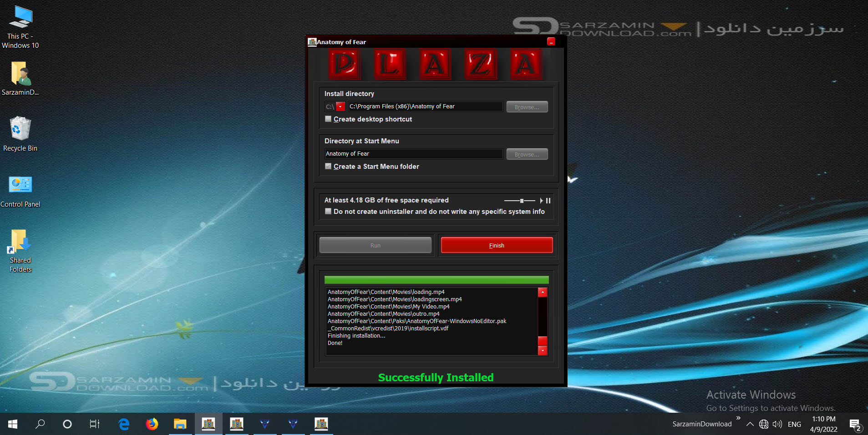Screen dimensions: 868x435
Task: Click the Browse button for install directory
Action: point(527,107)
